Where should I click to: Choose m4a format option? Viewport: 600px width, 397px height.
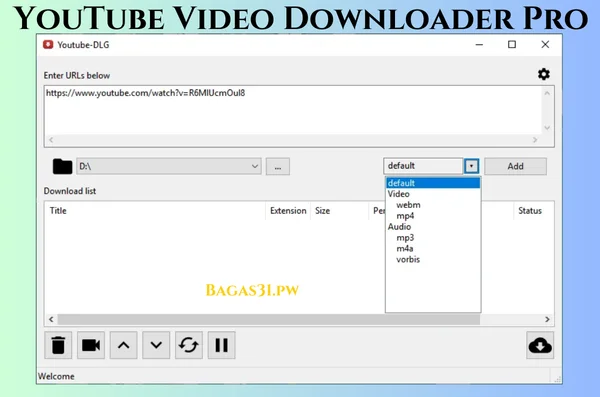(433, 248)
